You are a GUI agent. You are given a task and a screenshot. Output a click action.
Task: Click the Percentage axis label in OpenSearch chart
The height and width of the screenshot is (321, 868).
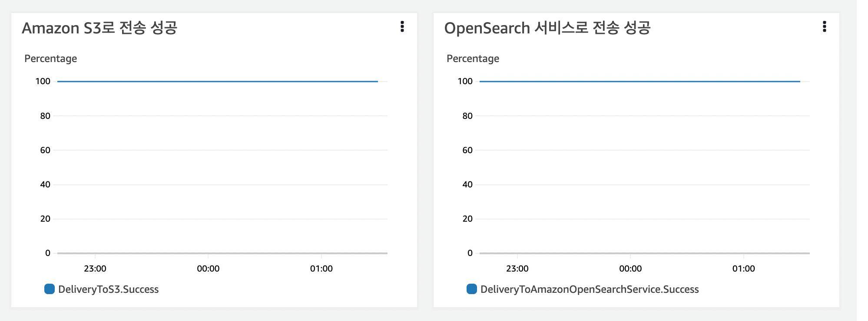473,59
